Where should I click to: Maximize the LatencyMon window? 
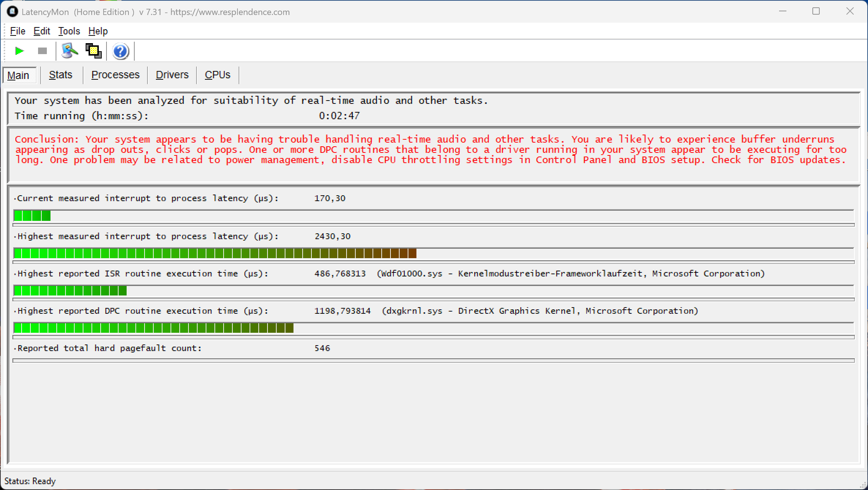(x=816, y=11)
